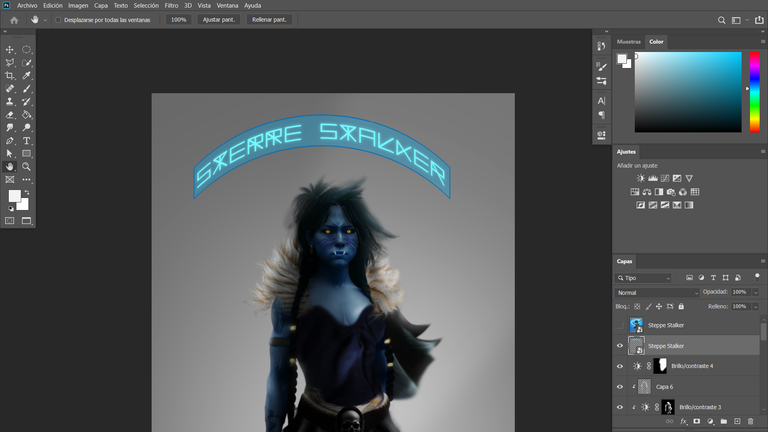Hide the Brillo/contraste 4 layer
Screen dimensions: 768x432
click(x=620, y=366)
